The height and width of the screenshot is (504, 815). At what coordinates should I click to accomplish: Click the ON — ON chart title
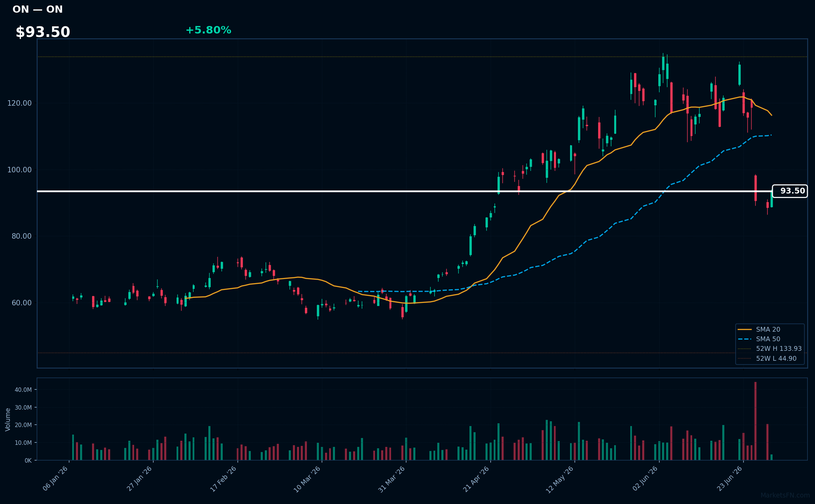pos(38,10)
